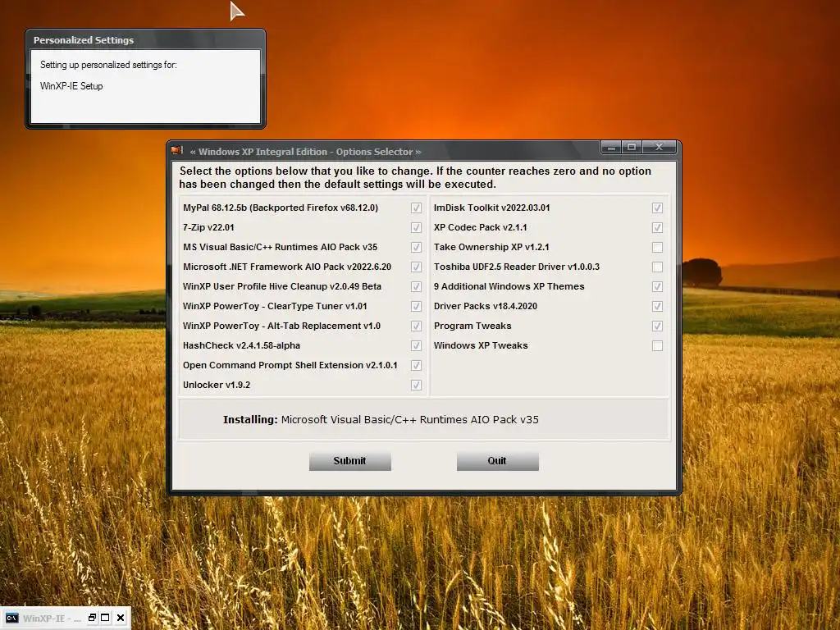
Task: Click the 'Unlocker v1.9.2' label
Action: pyautogui.click(x=217, y=386)
